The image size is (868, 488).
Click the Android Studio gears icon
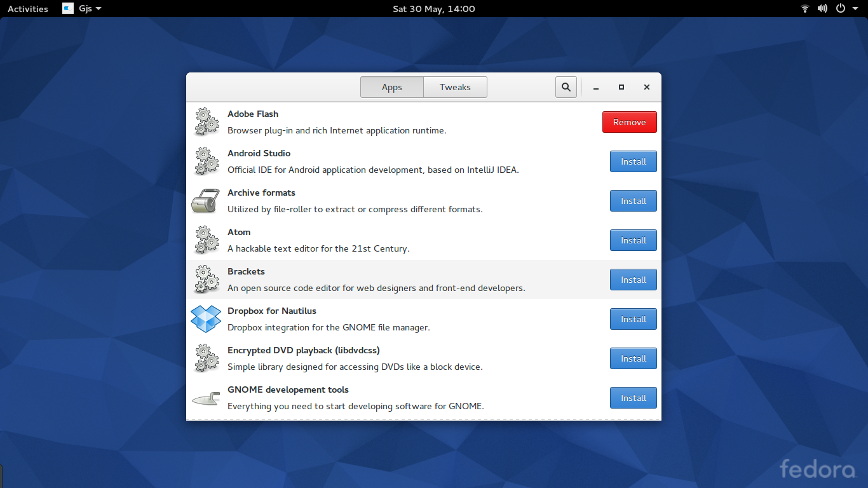click(x=206, y=161)
